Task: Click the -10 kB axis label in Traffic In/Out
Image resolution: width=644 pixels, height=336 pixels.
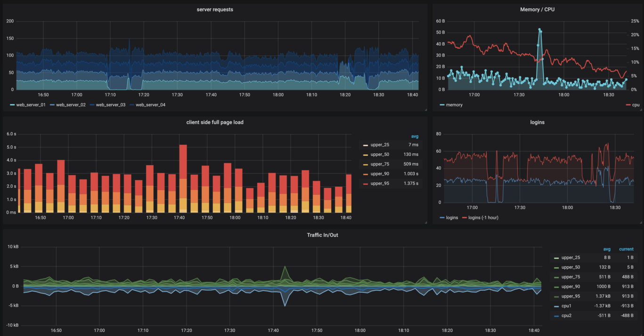Action: (x=12, y=325)
